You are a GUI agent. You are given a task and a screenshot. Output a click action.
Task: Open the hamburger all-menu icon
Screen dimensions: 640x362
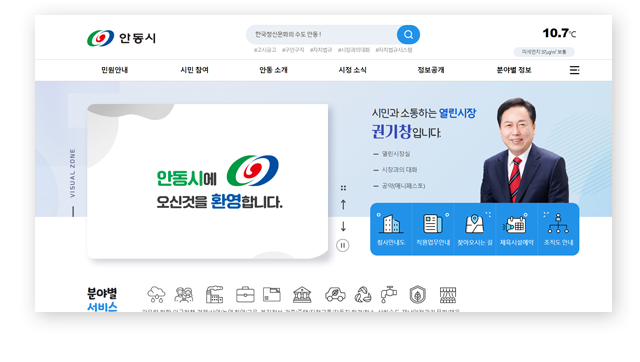(x=574, y=70)
